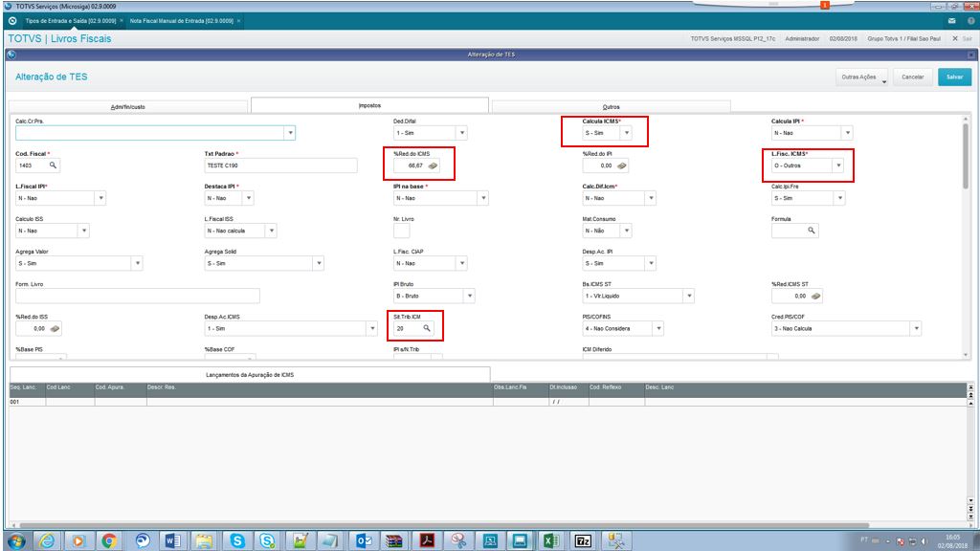The width and height of the screenshot is (980, 551).
Task: Click the Cancelar button
Action: coord(912,77)
